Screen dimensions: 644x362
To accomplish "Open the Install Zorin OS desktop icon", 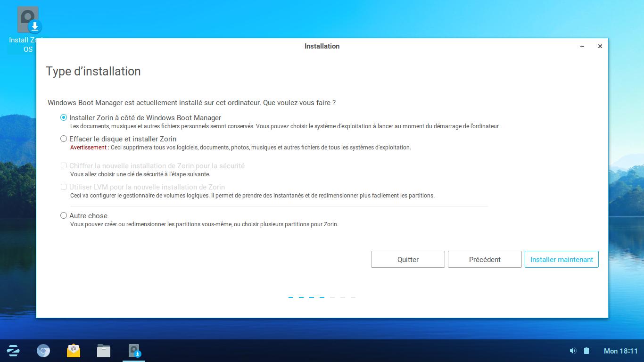I will point(28,30).
